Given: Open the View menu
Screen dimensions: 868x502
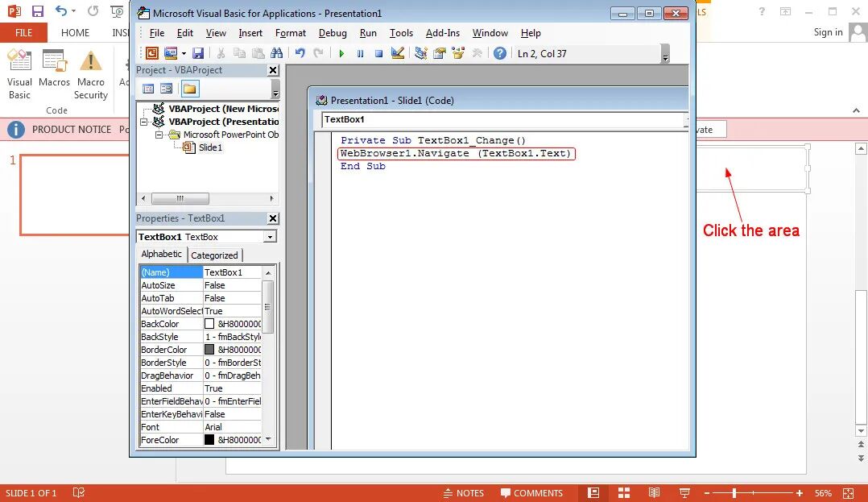Looking at the screenshot, I should click(x=216, y=33).
